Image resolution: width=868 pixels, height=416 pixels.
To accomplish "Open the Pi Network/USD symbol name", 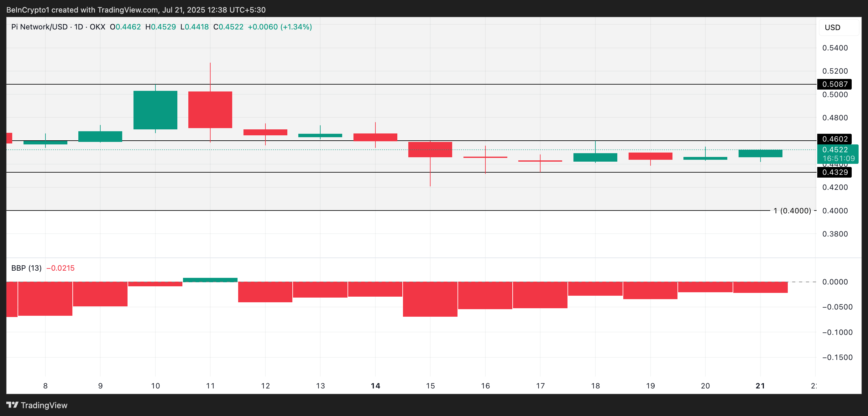I will tap(39, 27).
